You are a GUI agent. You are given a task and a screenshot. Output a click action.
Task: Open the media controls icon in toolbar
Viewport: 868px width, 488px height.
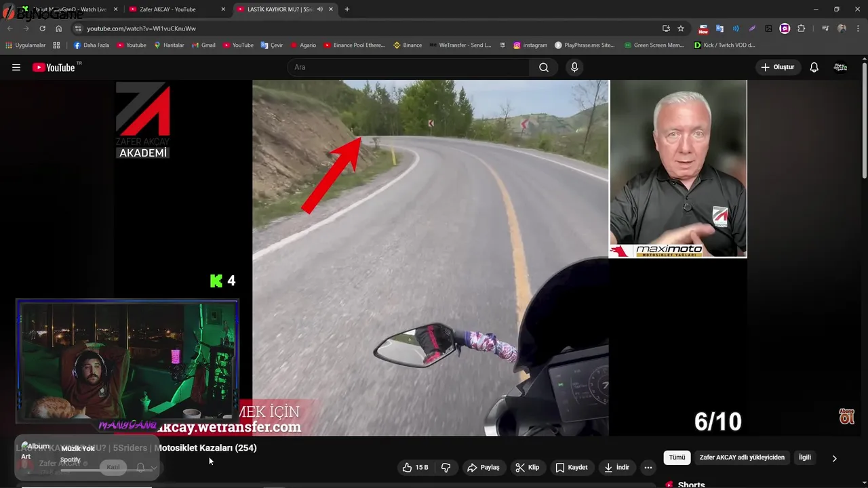825,28
